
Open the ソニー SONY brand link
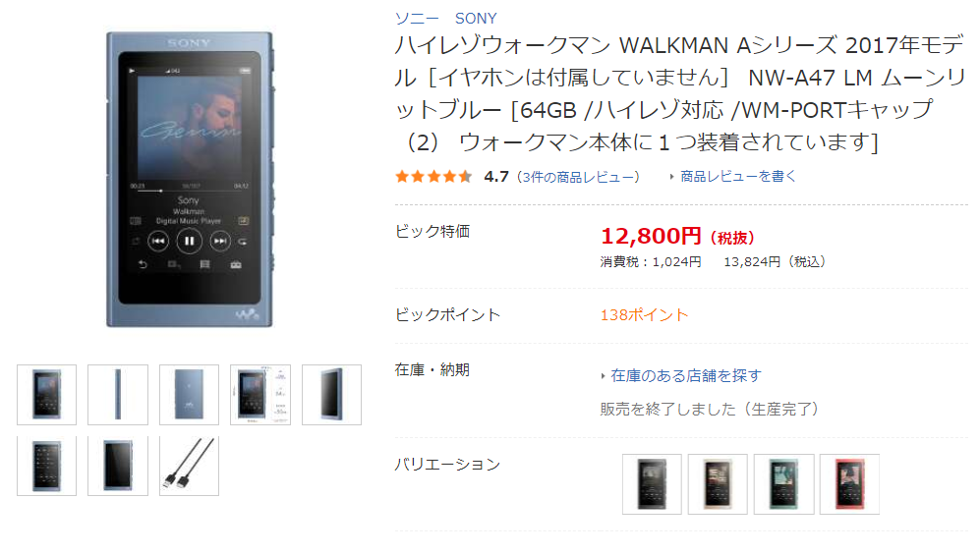[x=445, y=18]
